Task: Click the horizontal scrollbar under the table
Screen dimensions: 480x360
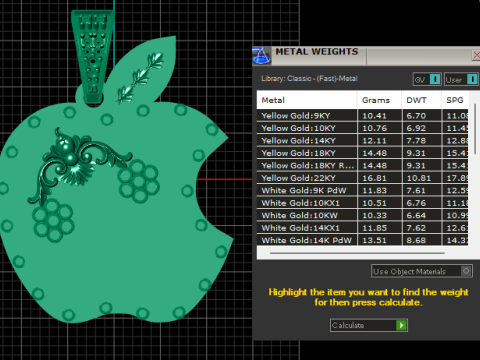Action: pos(357,253)
